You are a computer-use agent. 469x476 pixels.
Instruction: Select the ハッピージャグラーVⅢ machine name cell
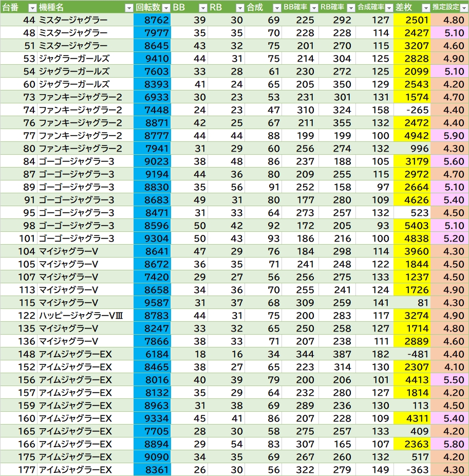pyautogui.click(x=85, y=316)
